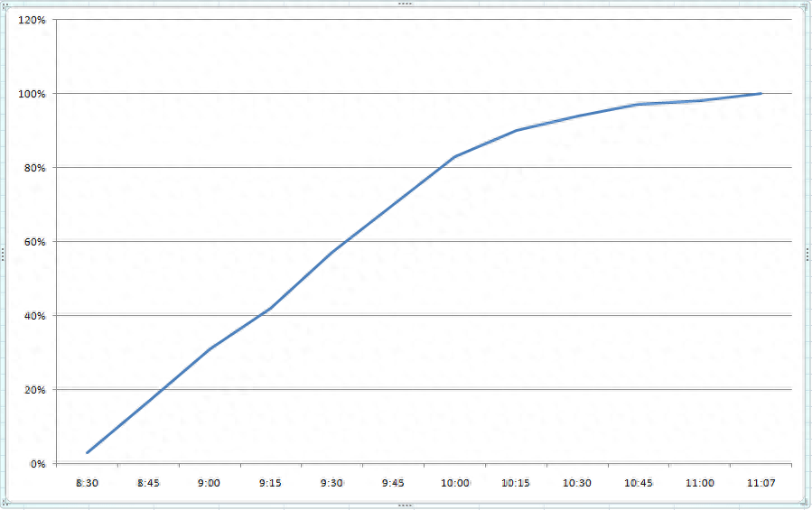
Task: Click the 10:45 time label
Action: click(639, 483)
